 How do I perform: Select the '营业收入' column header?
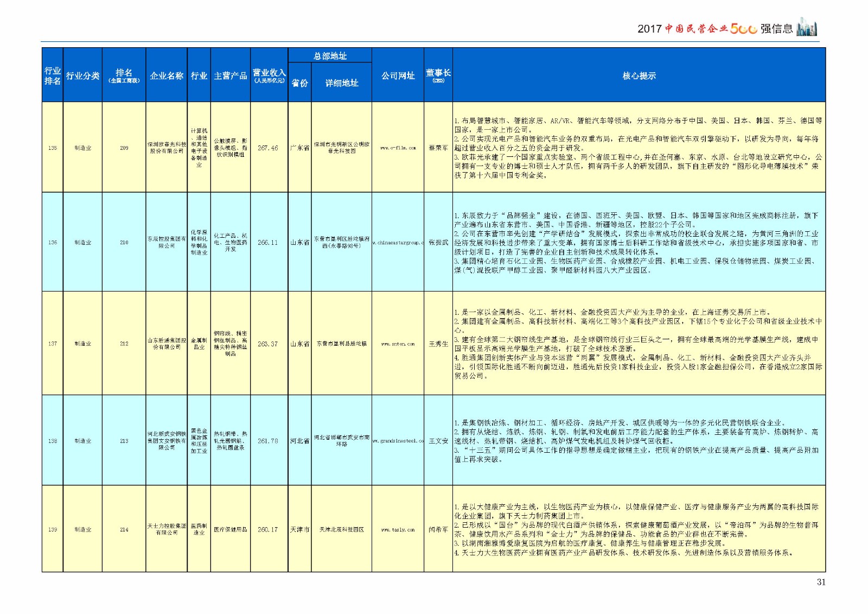pyautogui.click(x=269, y=75)
